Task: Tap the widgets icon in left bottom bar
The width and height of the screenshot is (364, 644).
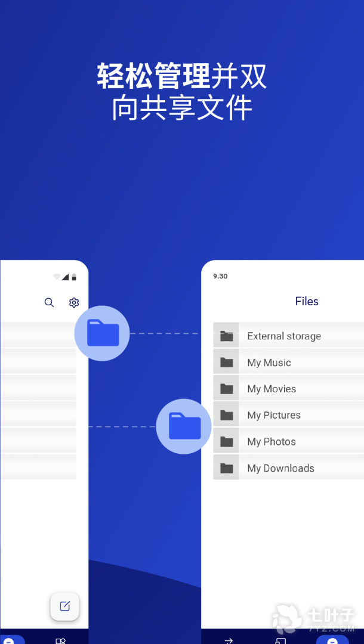Action: [x=60, y=641]
